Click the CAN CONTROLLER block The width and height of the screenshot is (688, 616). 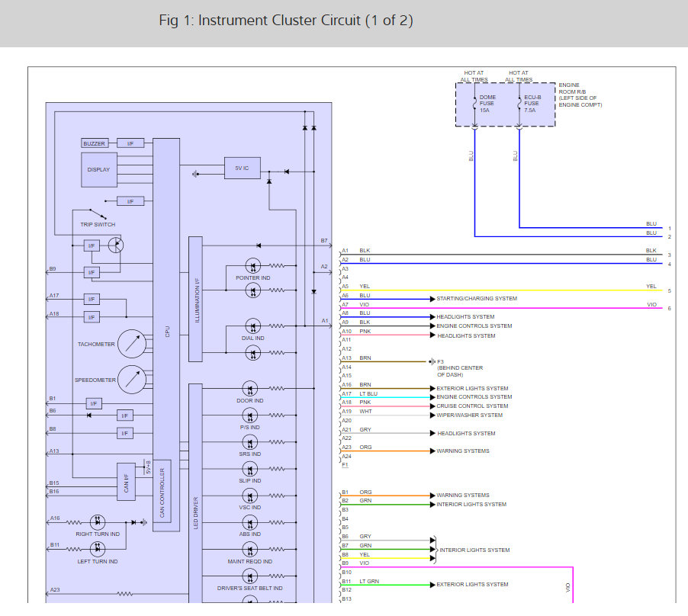point(162,492)
